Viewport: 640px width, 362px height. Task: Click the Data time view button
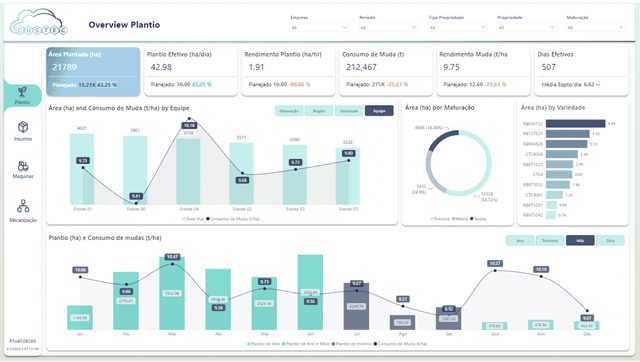tap(610, 241)
